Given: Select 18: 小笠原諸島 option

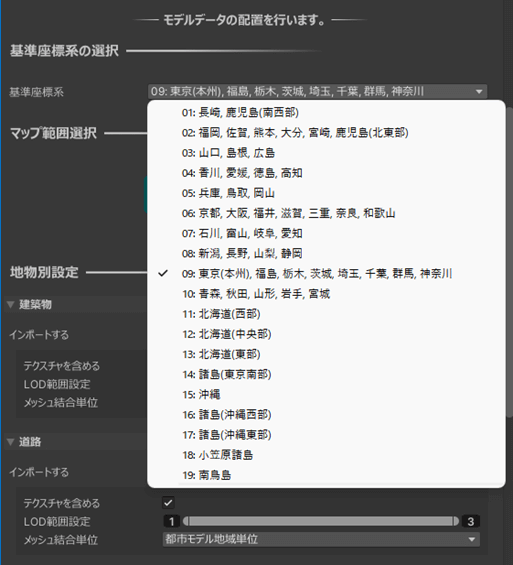Looking at the screenshot, I should (326, 455).
